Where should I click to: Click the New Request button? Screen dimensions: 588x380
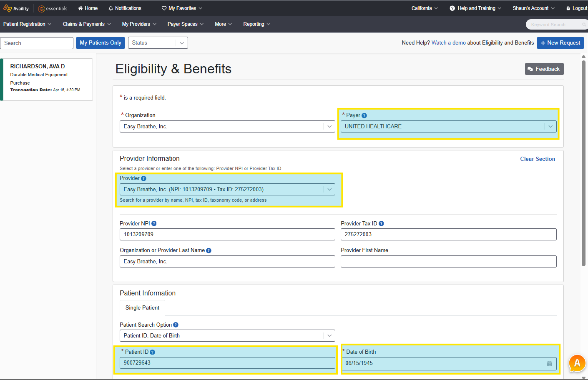click(x=560, y=42)
